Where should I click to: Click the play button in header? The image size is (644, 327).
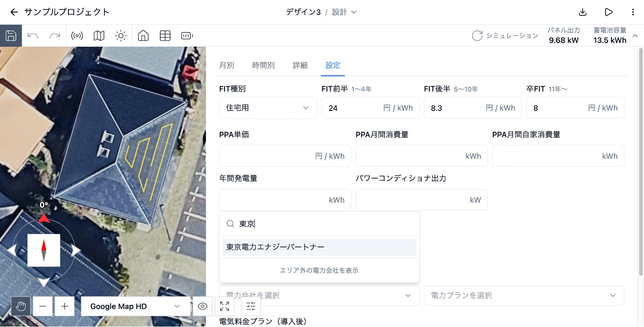coord(609,12)
